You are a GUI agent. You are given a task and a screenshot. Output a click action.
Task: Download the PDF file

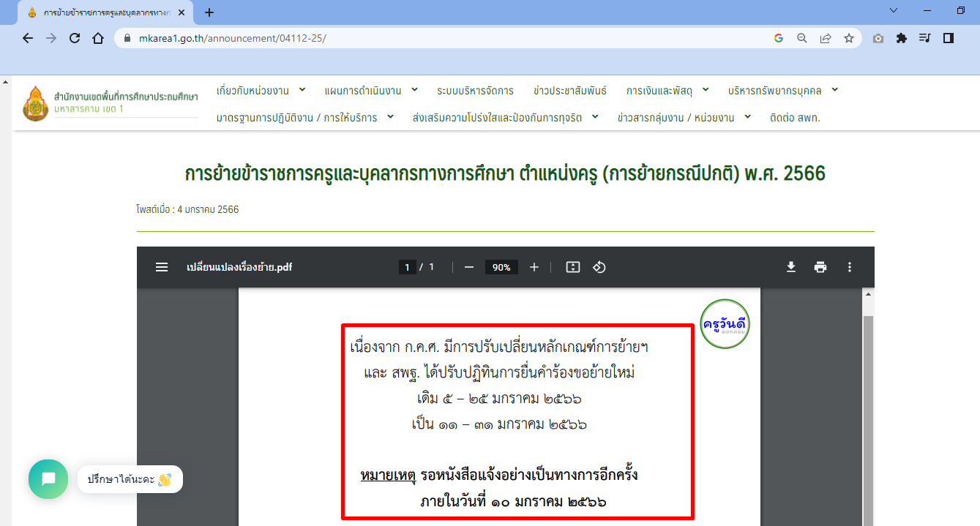(790, 267)
